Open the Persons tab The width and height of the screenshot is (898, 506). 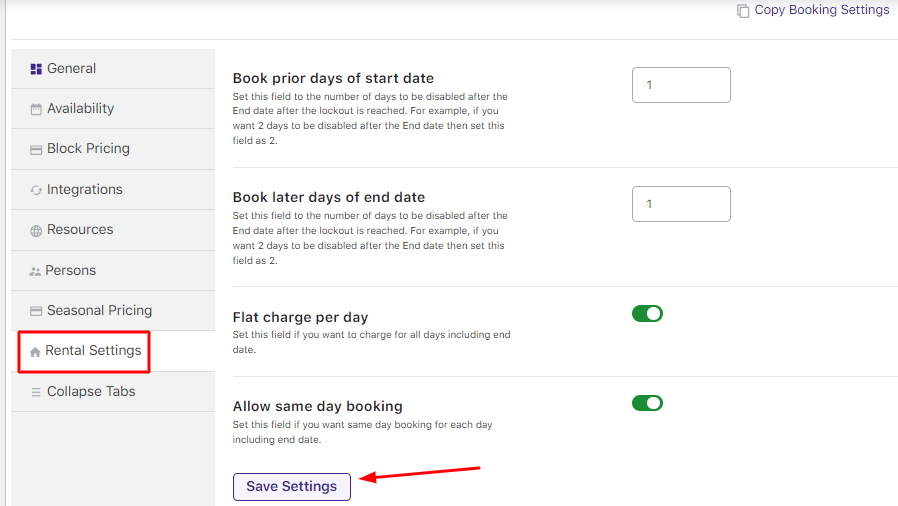point(113,270)
